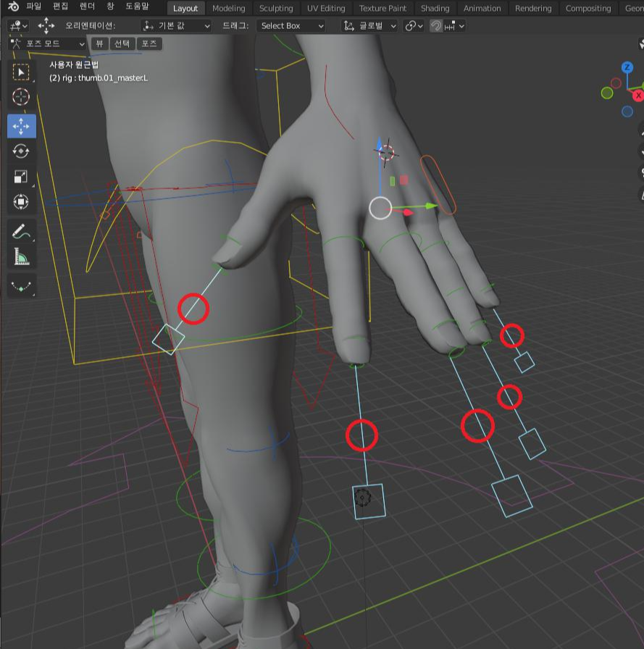Open the 창 menu

[x=110, y=7]
